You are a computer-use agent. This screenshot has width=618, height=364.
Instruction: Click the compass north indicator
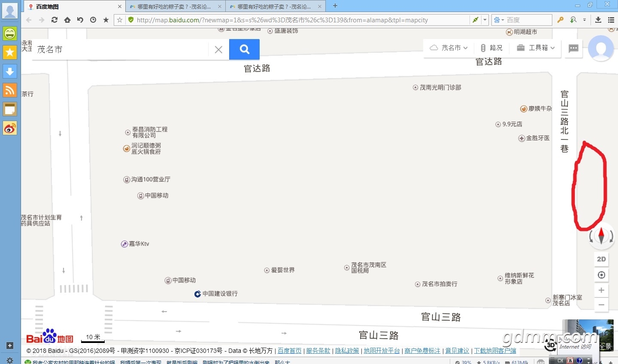point(601,235)
